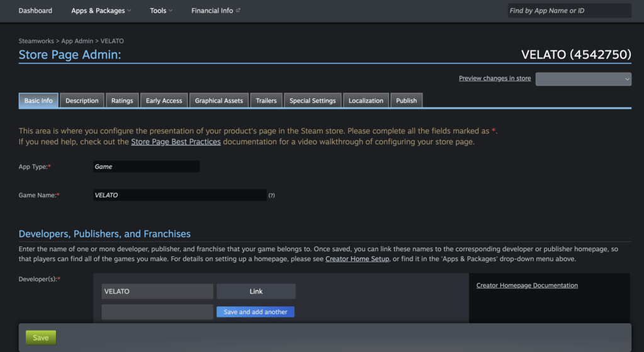This screenshot has height=352, width=644.
Task: Open Creator Homepage Documentation link
Action: coord(527,285)
